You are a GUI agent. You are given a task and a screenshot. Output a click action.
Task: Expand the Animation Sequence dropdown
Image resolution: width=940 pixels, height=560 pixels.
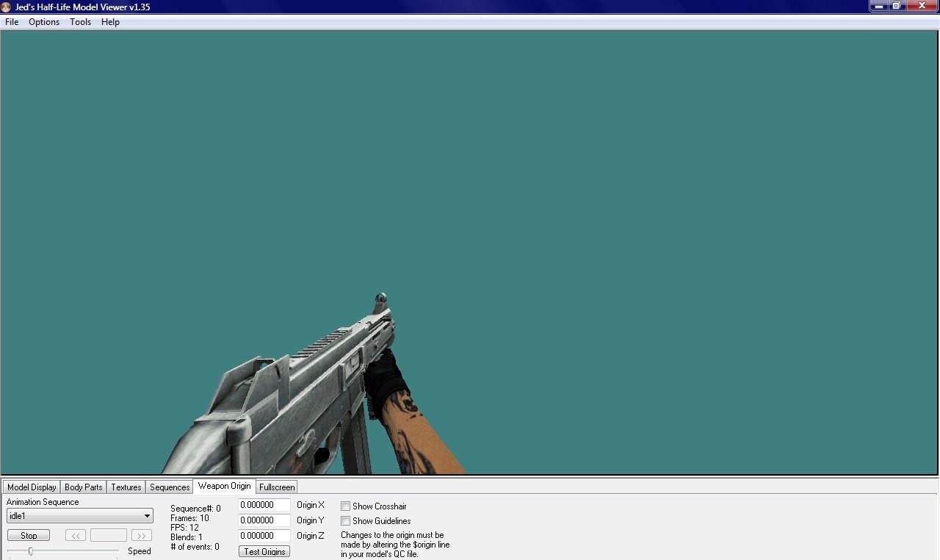(80, 516)
